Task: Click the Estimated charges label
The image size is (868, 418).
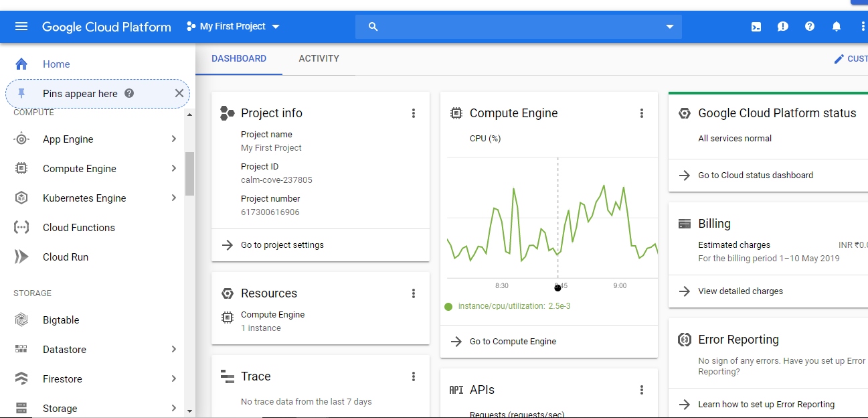Action: tap(734, 245)
